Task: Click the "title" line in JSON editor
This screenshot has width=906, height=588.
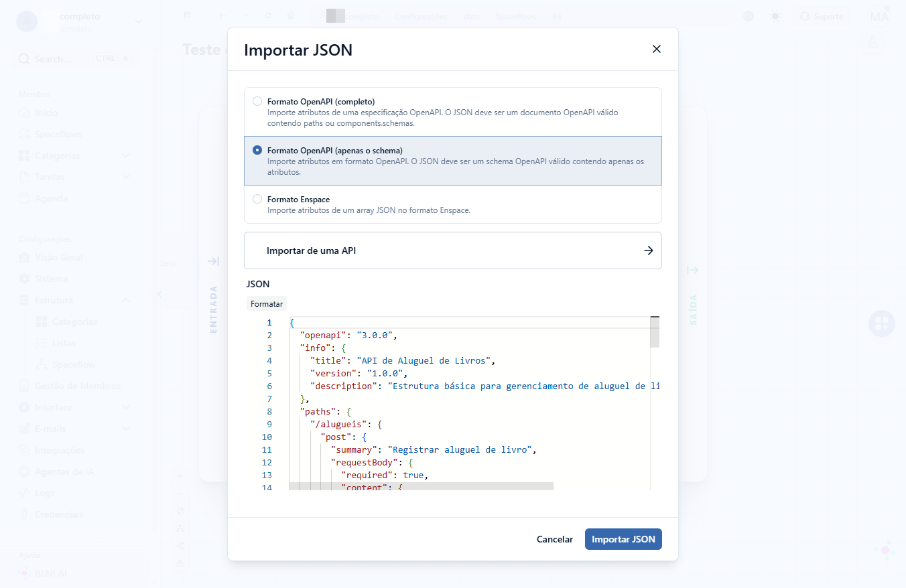Action: (x=402, y=360)
